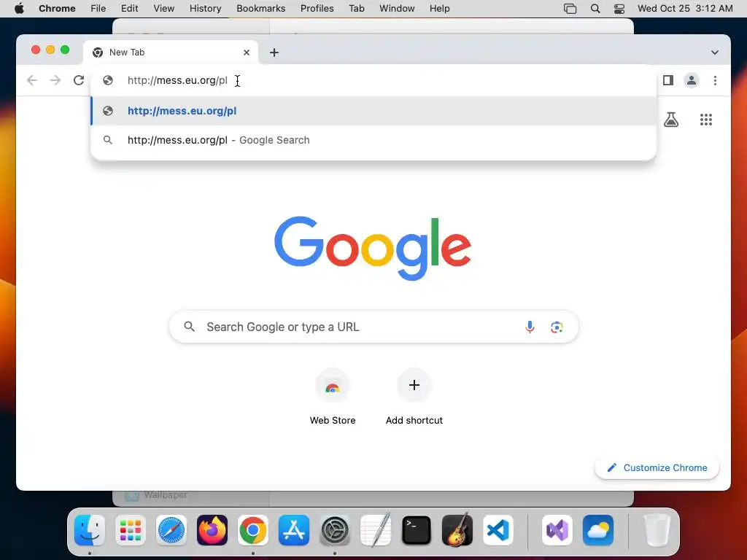Open Terminal from the Dock
This screenshot has height=560, width=747.
(417, 530)
